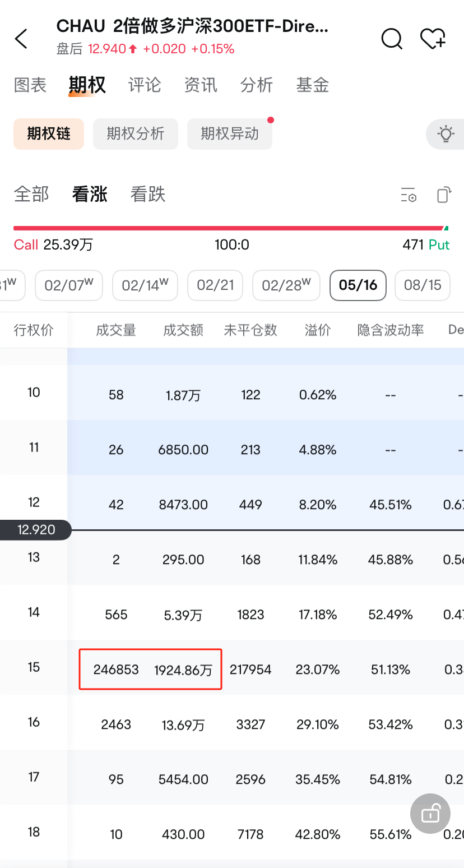Open the search magnifier icon

[x=391, y=39]
